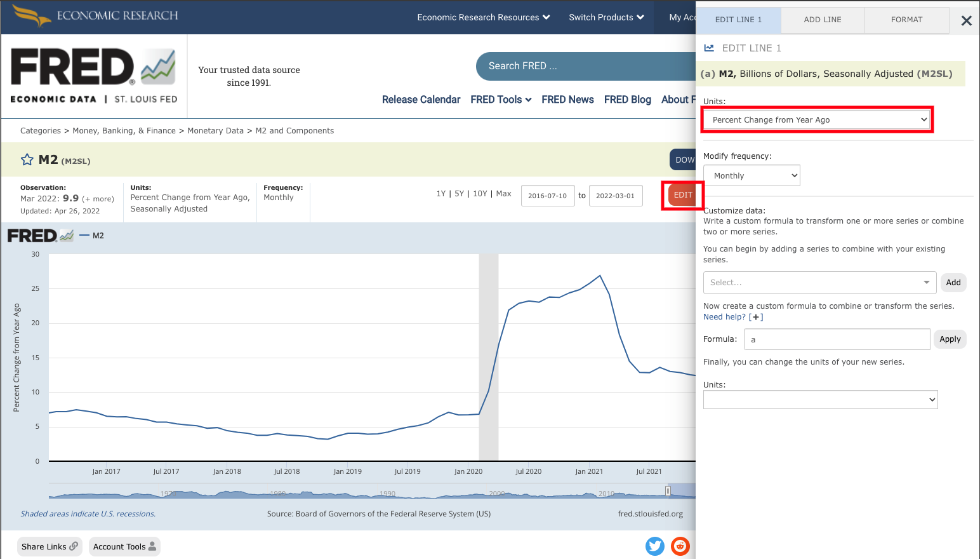The image size is (980, 559).
Task: Click the star icon to favorite M2
Action: tap(27, 160)
